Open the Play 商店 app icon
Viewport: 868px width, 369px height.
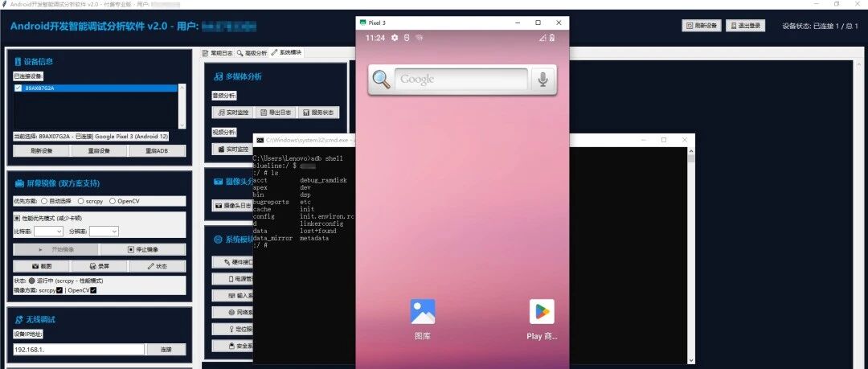pos(542,311)
